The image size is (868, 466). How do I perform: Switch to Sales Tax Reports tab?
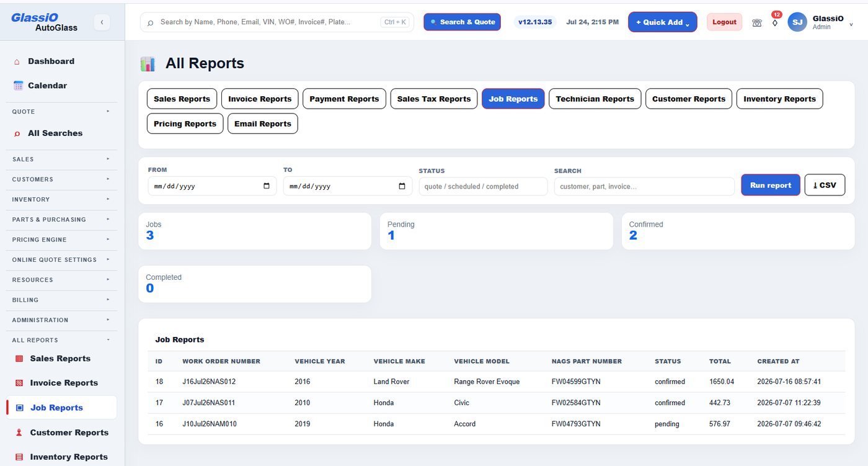coord(434,99)
